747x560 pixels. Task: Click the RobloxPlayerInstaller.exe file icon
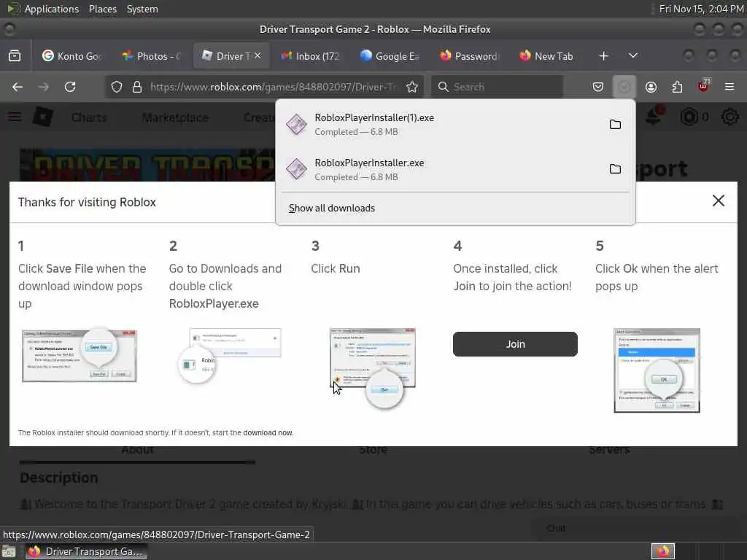tap(296, 169)
